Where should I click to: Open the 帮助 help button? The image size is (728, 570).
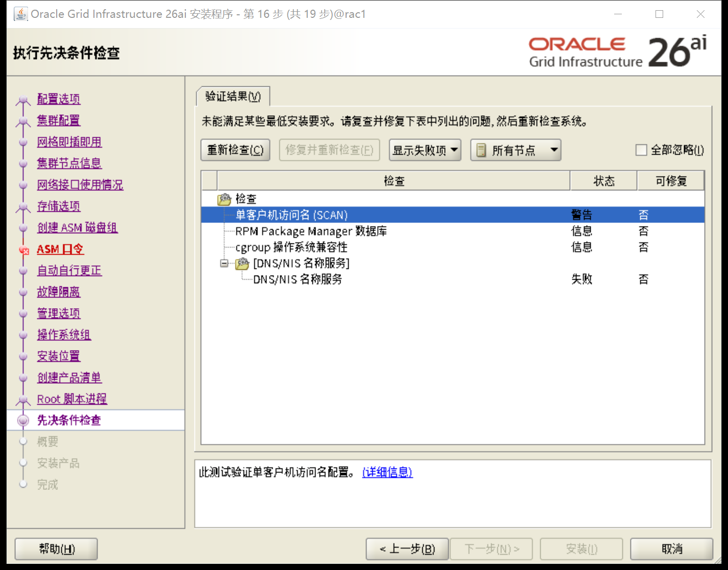pyautogui.click(x=56, y=549)
